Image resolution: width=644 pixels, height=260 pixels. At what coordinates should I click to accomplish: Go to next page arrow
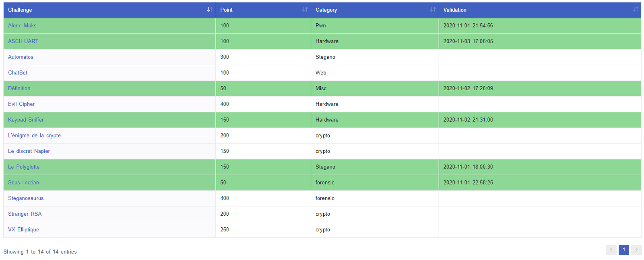tap(636, 250)
